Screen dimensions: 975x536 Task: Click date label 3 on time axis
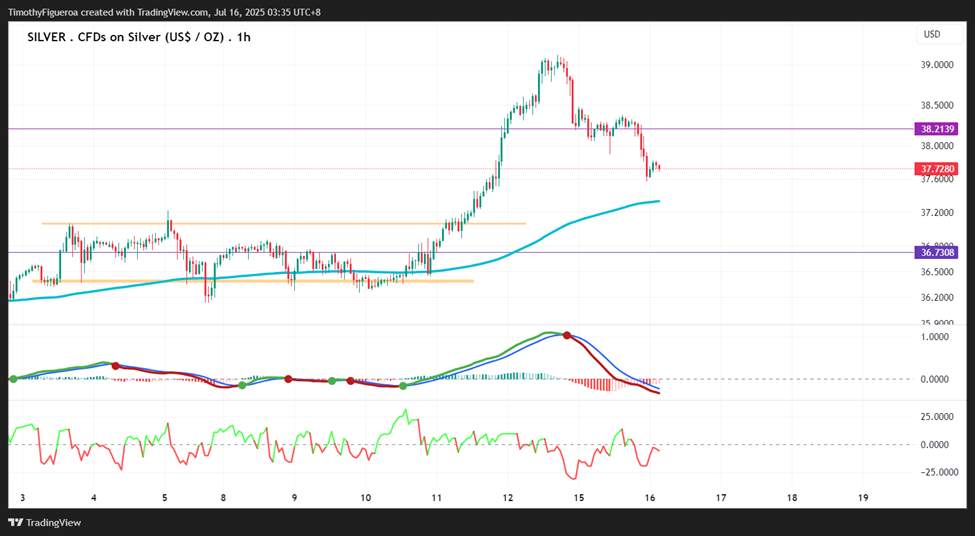(x=22, y=498)
